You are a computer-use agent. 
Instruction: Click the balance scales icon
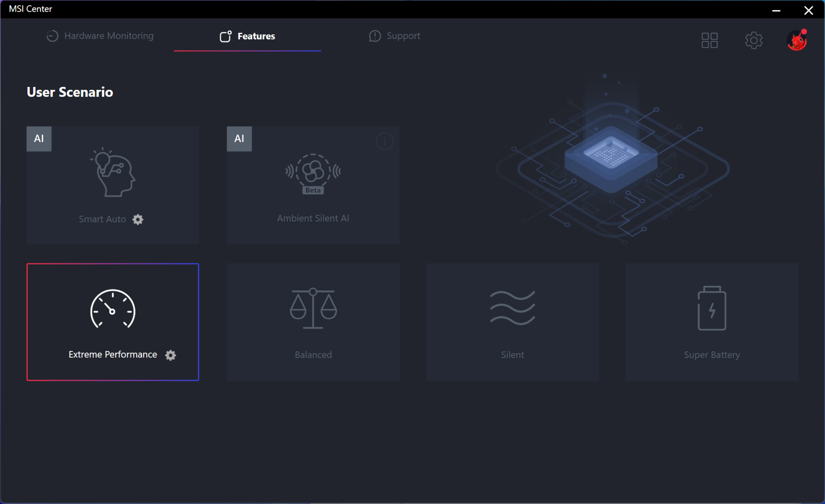[x=313, y=308]
